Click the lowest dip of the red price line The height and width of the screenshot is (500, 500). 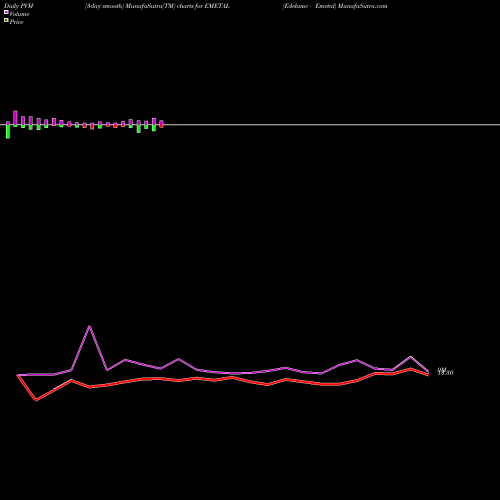tap(36, 400)
